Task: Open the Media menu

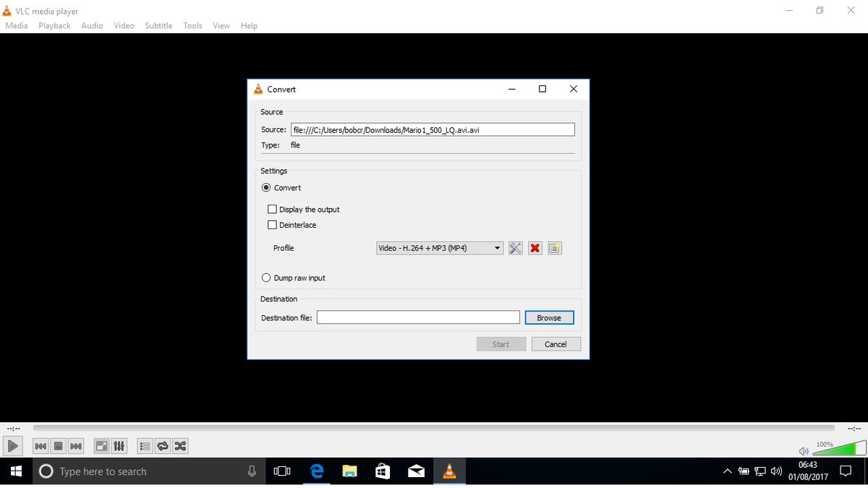Action: (x=16, y=25)
